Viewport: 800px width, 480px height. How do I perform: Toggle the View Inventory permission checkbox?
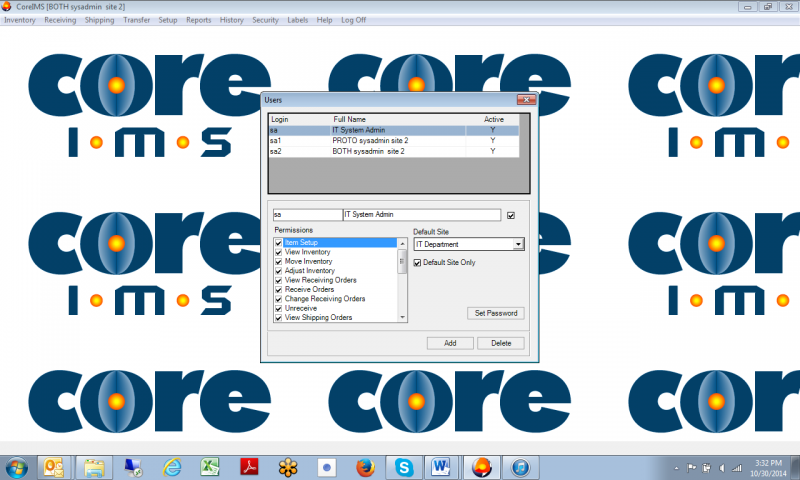279,252
